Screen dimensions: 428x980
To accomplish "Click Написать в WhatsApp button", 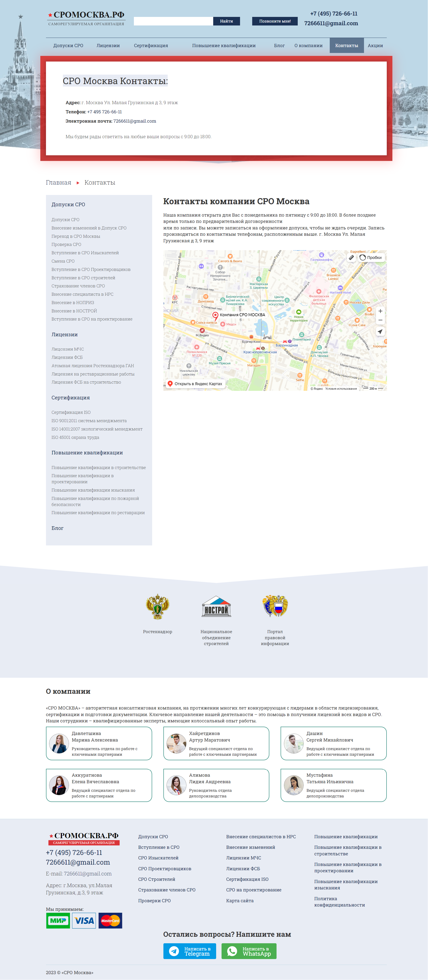I will point(249,951).
